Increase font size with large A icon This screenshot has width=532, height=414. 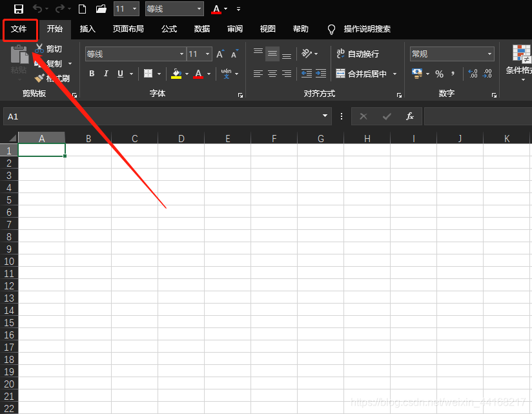click(x=220, y=54)
